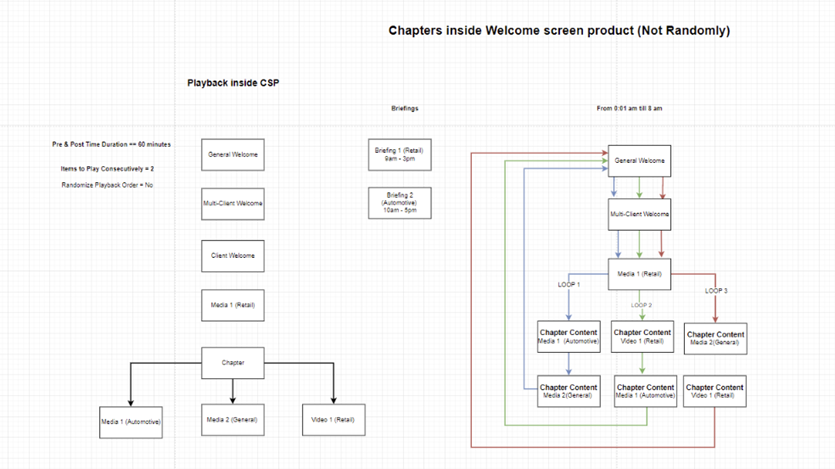Select the "Playback inside CSP" heading
The image size is (835, 469).
pyautogui.click(x=232, y=83)
